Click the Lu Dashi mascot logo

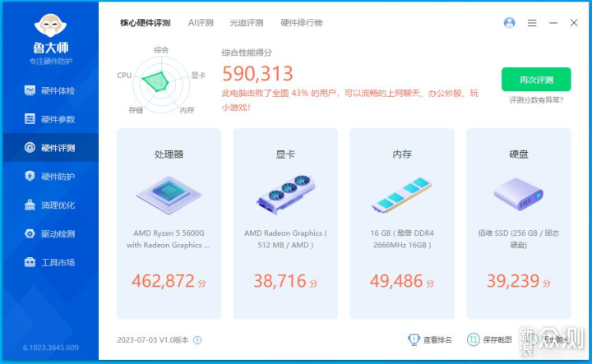click(x=50, y=25)
